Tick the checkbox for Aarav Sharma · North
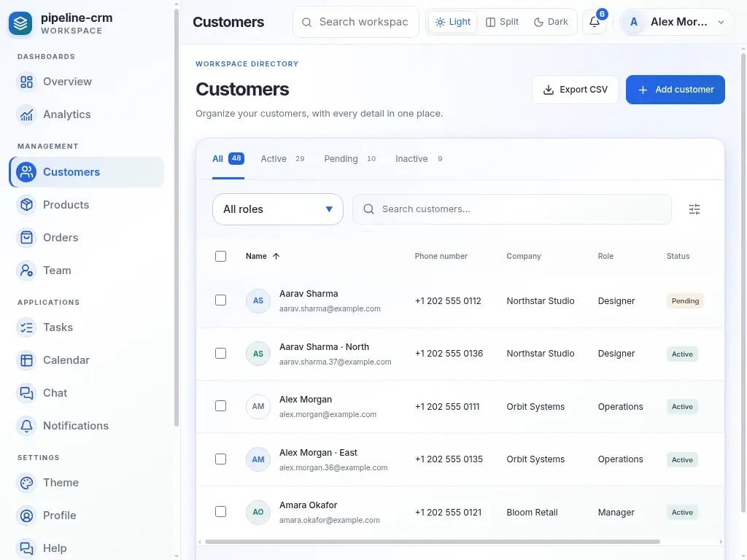 pos(220,354)
